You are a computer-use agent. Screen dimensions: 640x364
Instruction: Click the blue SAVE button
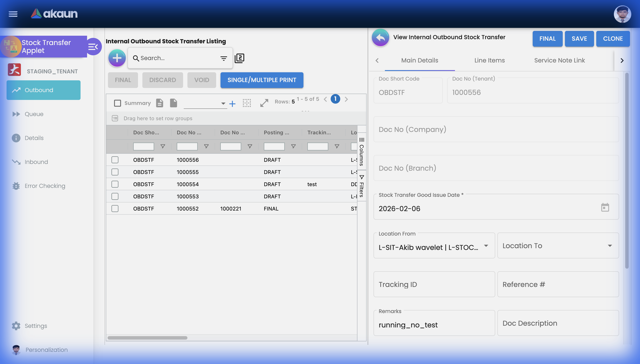579,39
